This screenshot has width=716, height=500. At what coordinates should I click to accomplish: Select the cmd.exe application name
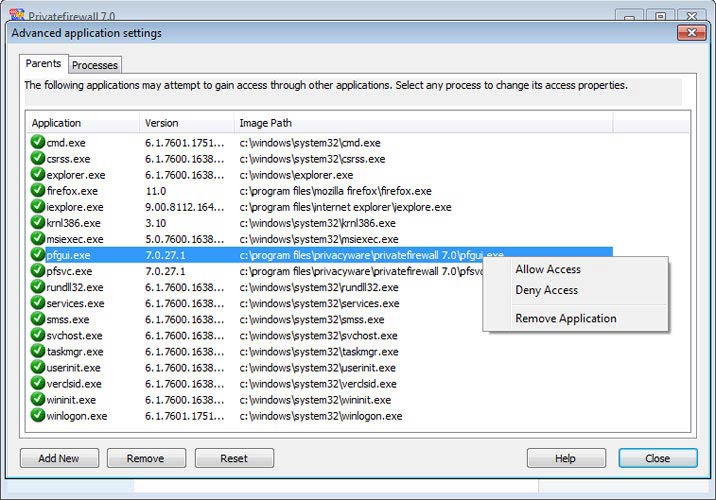pyautogui.click(x=66, y=143)
